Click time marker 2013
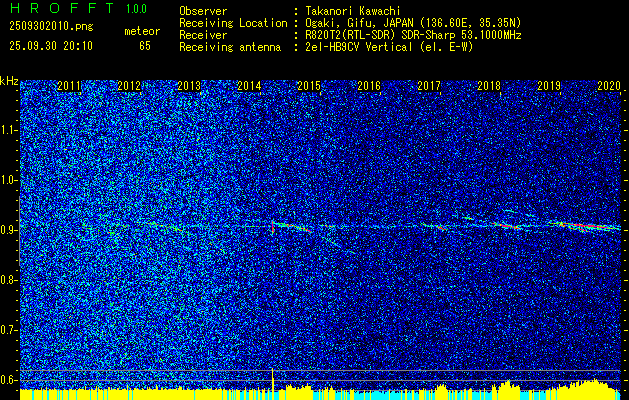Image resolution: width=629 pixels, height=400 pixels. pos(189,85)
